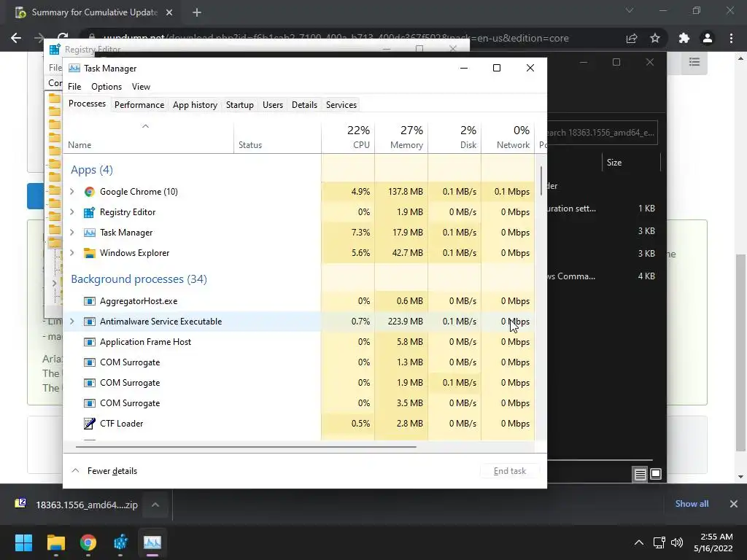This screenshot has width=747, height=560.
Task: Open Chrome from the taskbar
Action: coord(88,542)
